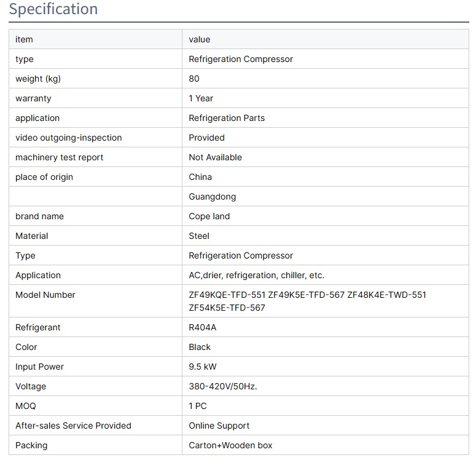Click the '1 PC' MOQ value
Screen dimensions: 476x463
198,406
